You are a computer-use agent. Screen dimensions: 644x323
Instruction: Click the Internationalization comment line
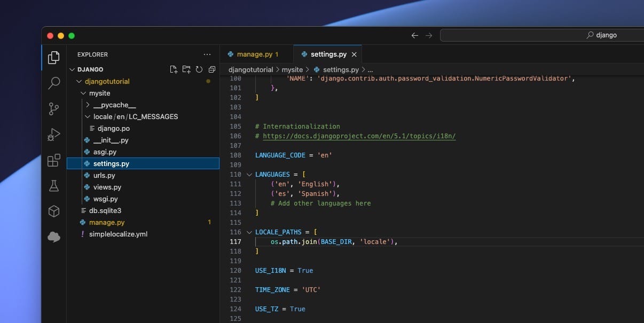pyautogui.click(x=297, y=127)
